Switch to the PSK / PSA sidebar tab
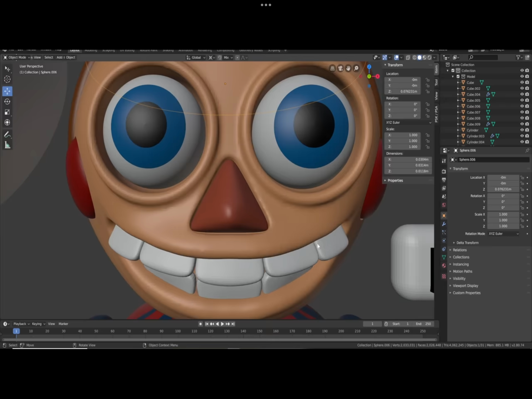Viewport: 532px width, 399px height. [x=436, y=114]
